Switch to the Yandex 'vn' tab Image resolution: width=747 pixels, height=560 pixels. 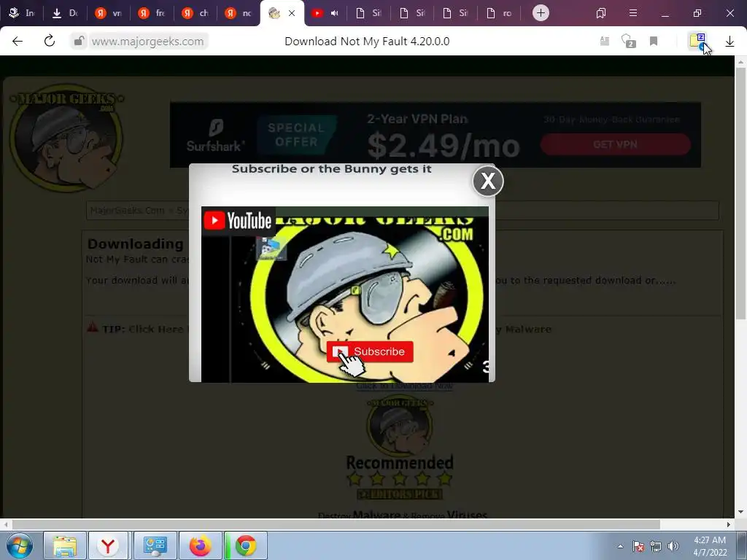click(x=109, y=13)
